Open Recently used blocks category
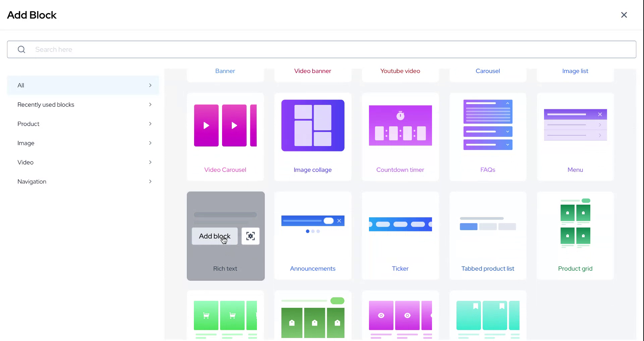Image resolution: width=644 pixels, height=341 pixels. (x=83, y=105)
